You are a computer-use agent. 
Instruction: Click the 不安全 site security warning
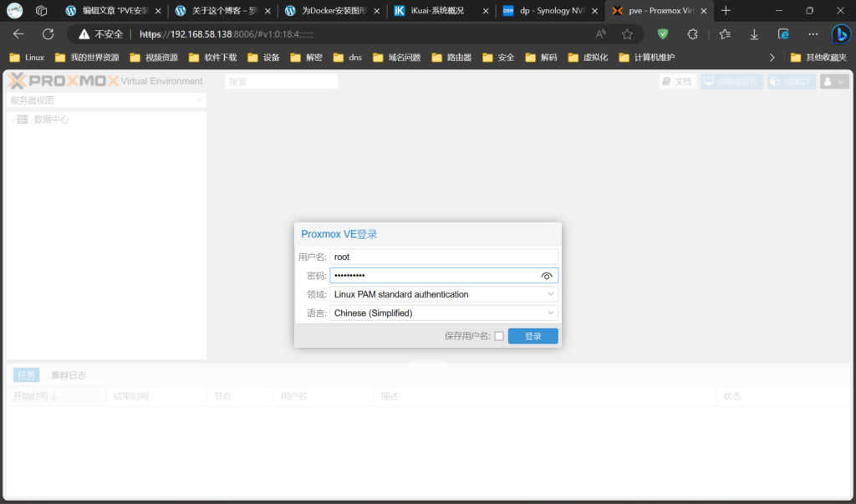click(101, 34)
